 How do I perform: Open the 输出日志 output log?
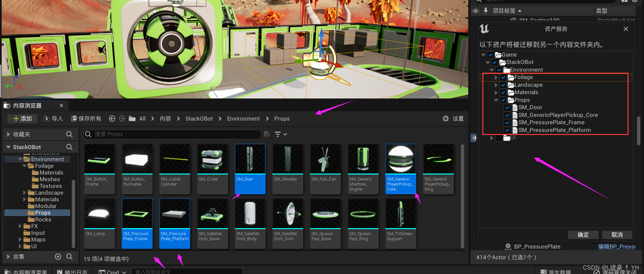[72, 272]
